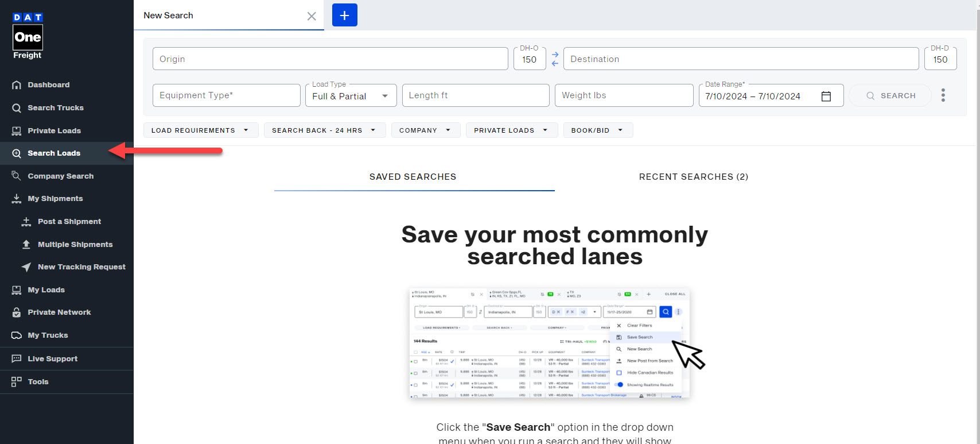Expand SEARCH BACK - 24 HRS filter
This screenshot has height=444, width=980.
point(324,130)
